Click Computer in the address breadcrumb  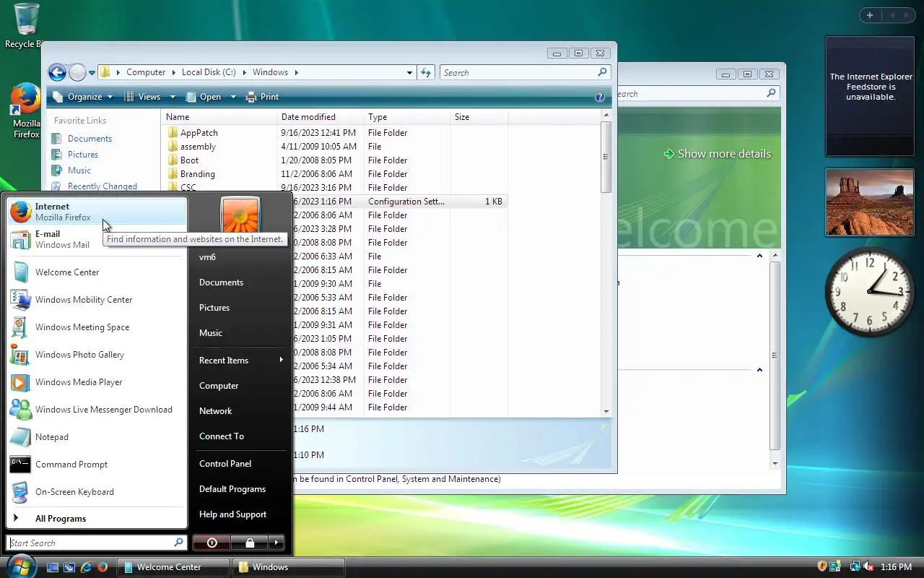point(146,72)
